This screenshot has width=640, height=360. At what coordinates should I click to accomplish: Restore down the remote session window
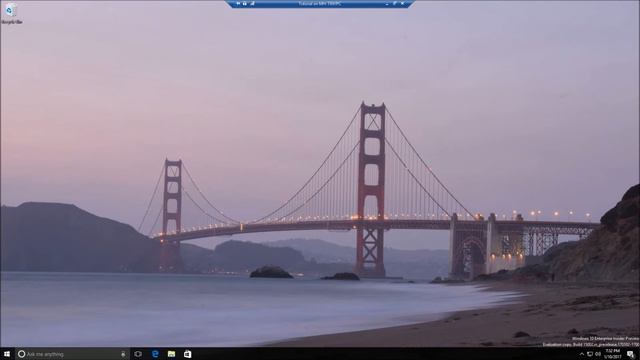395,3
